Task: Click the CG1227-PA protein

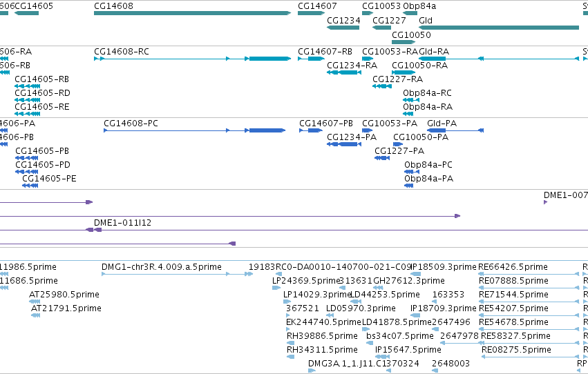Action: point(382,158)
